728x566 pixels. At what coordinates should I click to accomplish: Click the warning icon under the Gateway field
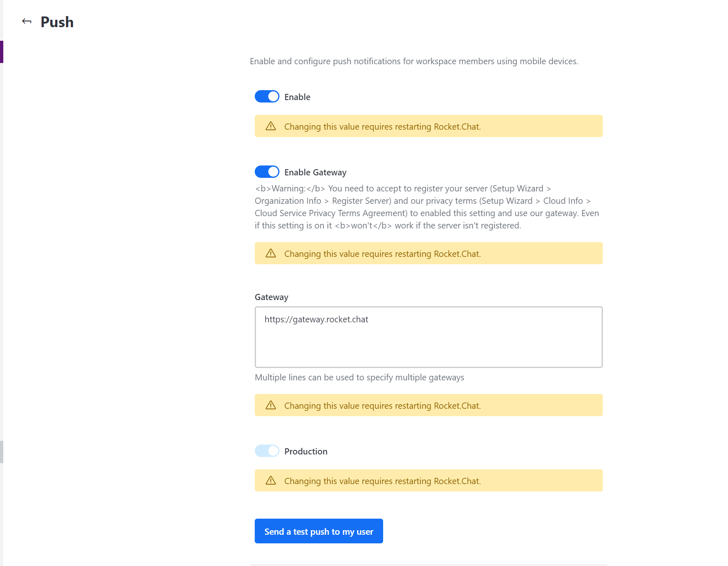270,405
